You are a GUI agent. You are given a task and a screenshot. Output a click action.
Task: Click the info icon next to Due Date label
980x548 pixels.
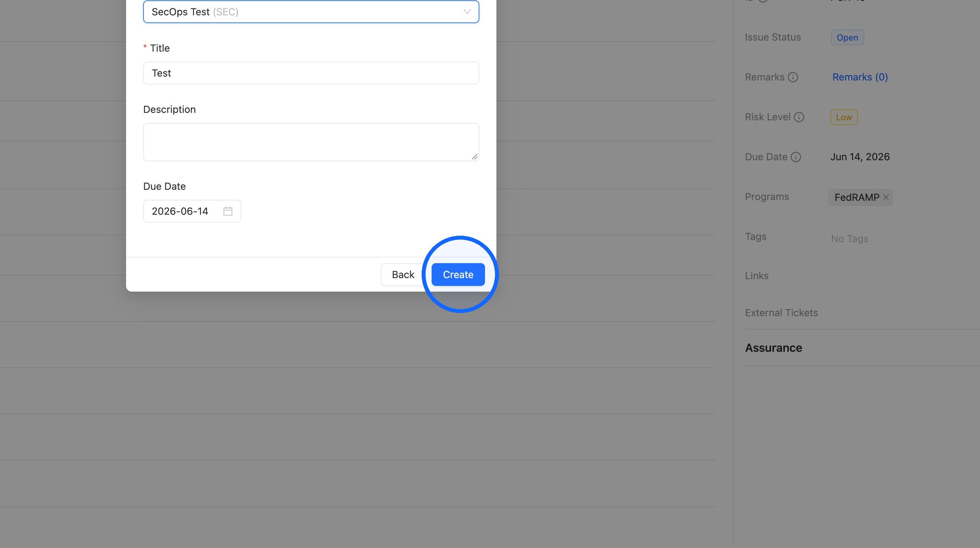pos(796,157)
